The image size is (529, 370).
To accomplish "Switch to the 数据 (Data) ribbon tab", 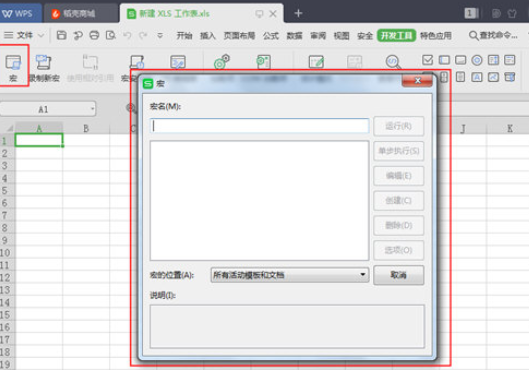I will point(294,35).
